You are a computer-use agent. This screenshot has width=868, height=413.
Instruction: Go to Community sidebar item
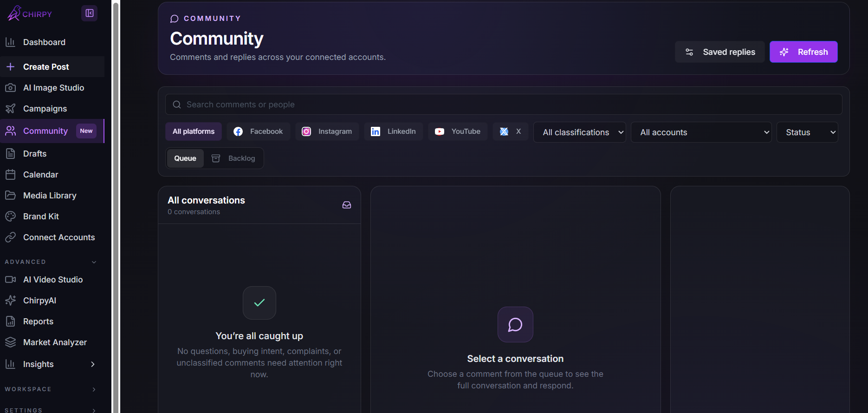coord(52,131)
